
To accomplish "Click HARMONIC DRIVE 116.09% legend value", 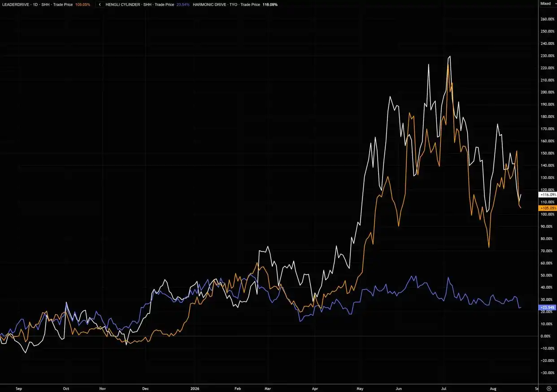I will 270,4.
